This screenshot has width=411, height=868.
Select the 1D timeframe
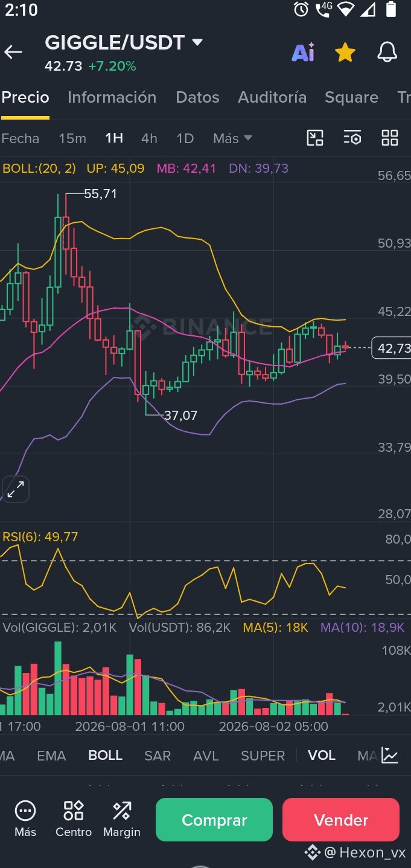[x=185, y=138]
